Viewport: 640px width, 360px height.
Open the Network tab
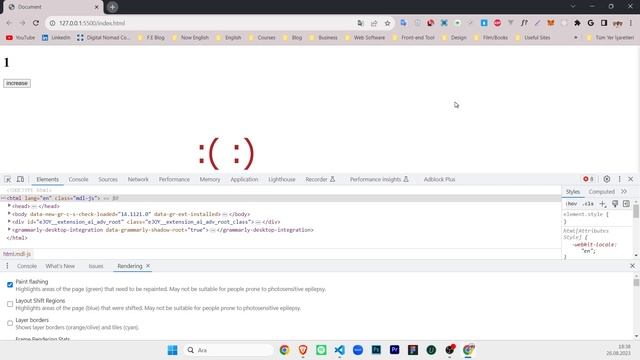click(x=138, y=179)
